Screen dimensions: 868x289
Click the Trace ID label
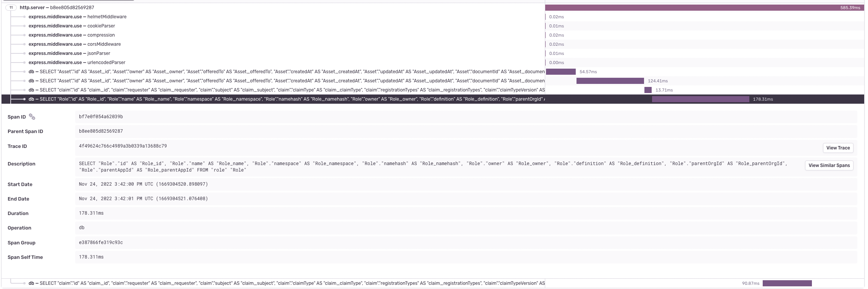[x=17, y=146]
